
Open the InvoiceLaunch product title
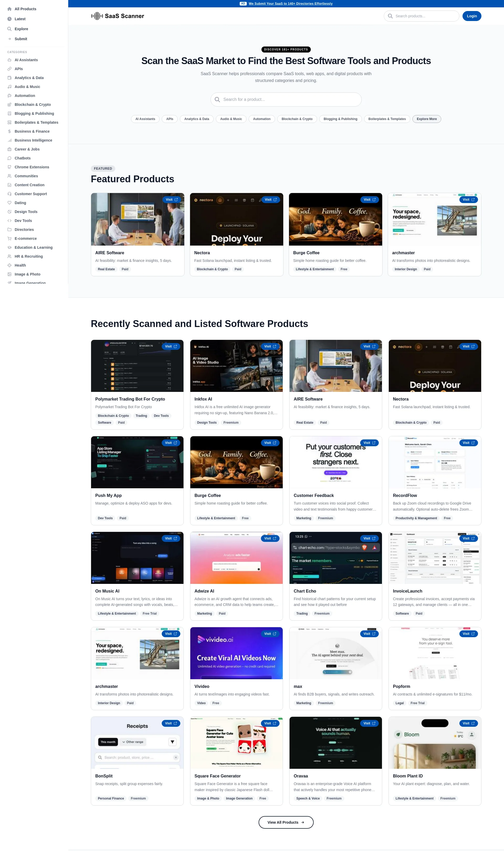pos(408,591)
